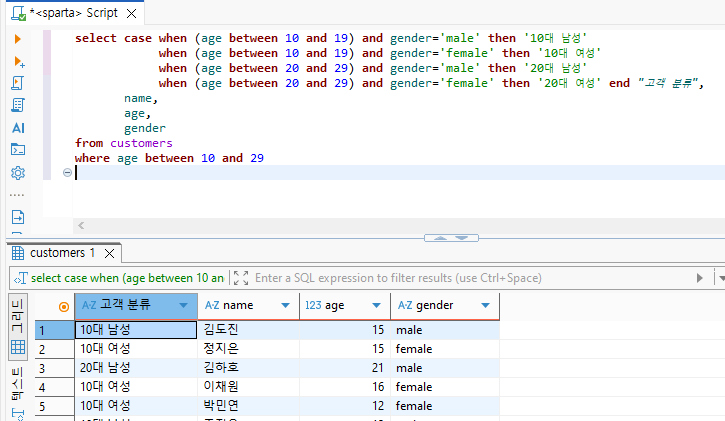The image size is (725, 421).
Task: Select the customers 1 result tab
Action: [62, 253]
